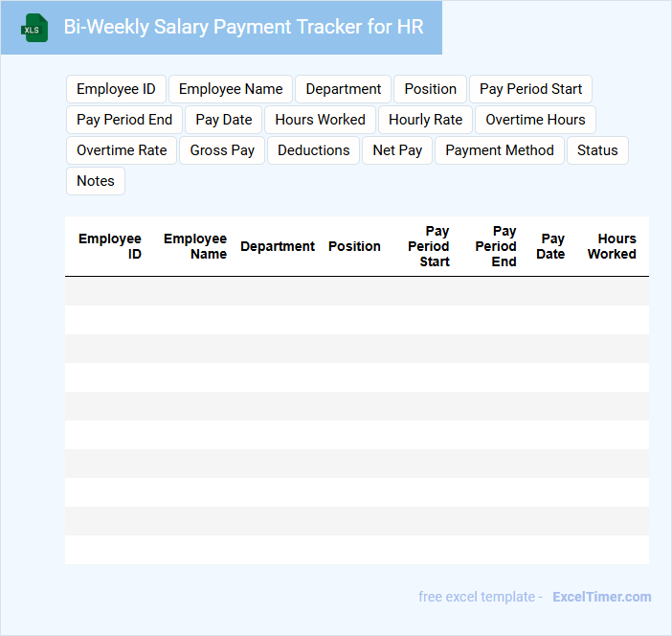
Task: Click the Hours Worked table column header
Action: [x=612, y=246]
